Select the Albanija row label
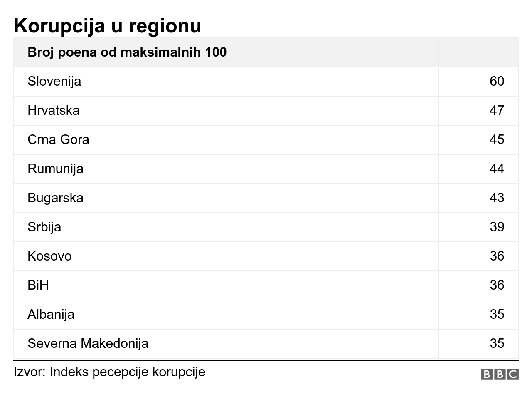This screenshot has height=397, width=532. 51,314
